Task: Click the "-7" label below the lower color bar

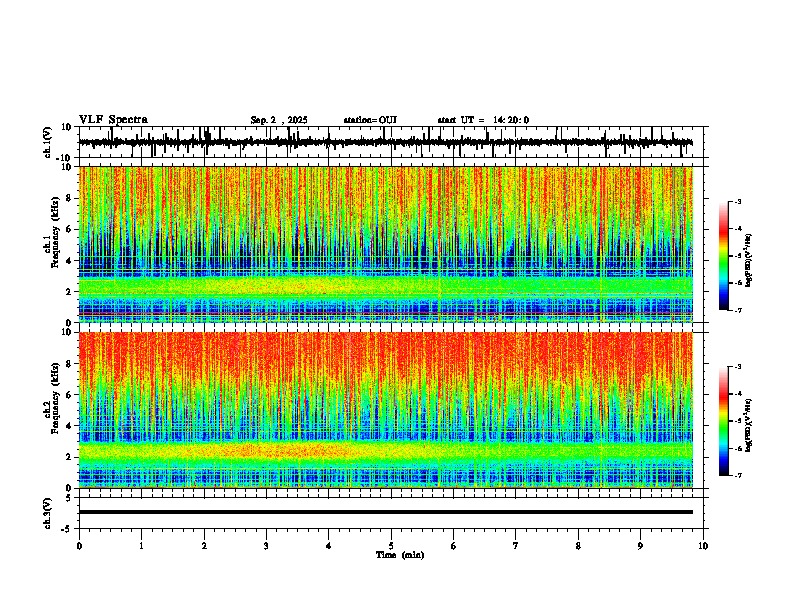Action: tap(738, 475)
